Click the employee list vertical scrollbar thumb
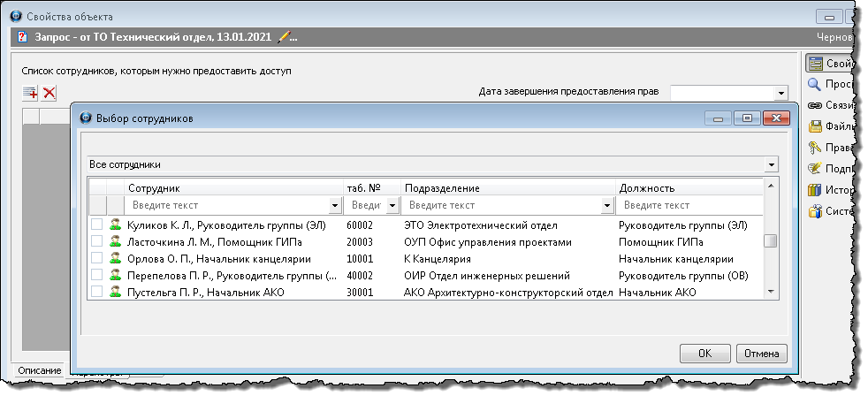 pos(771,242)
